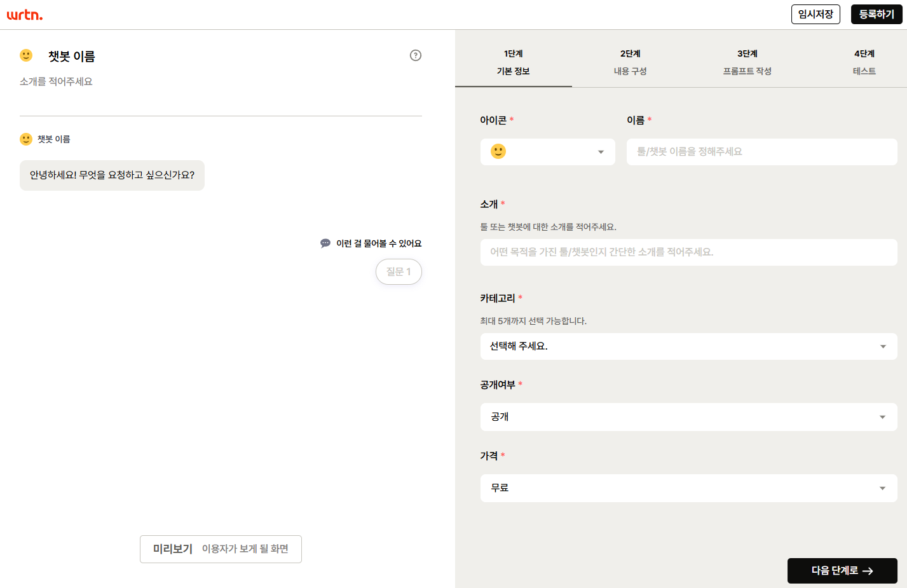The height and width of the screenshot is (588, 907).
Task: Click the wrtn. logo
Action: pyautogui.click(x=25, y=15)
